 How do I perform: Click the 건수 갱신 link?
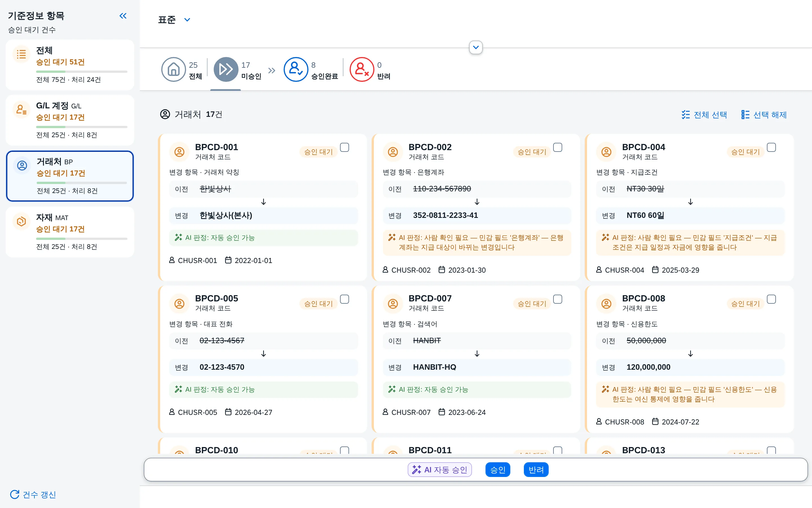click(x=33, y=494)
